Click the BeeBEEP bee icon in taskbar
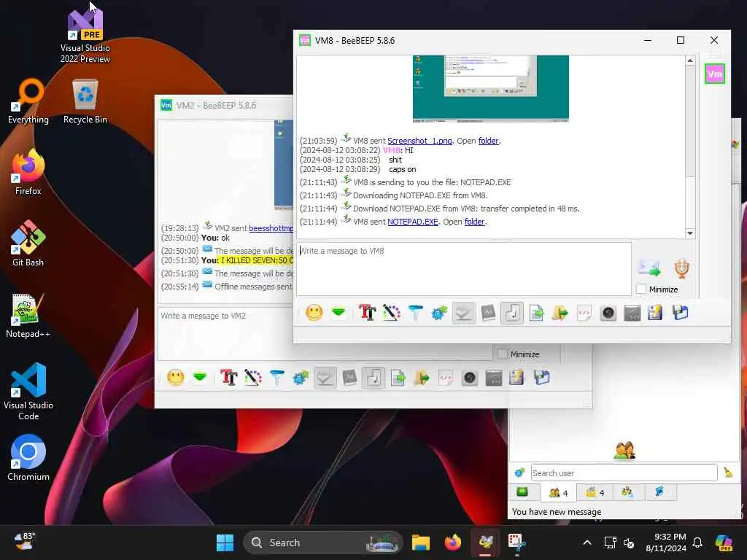The width and height of the screenshot is (747, 560). point(486,542)
